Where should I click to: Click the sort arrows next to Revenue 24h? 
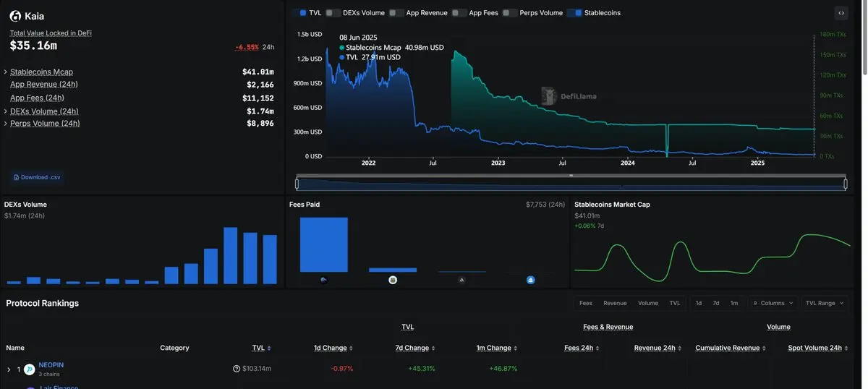coord(680,349)
